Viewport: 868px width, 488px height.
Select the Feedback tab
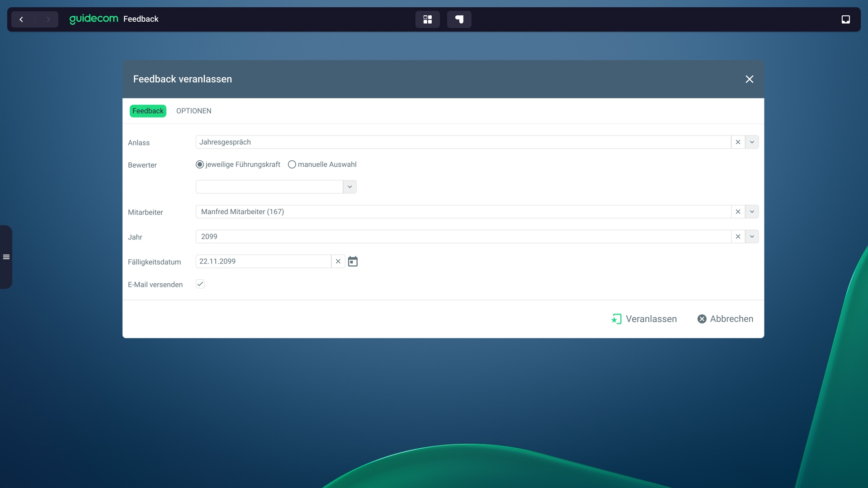pos(148,111)
